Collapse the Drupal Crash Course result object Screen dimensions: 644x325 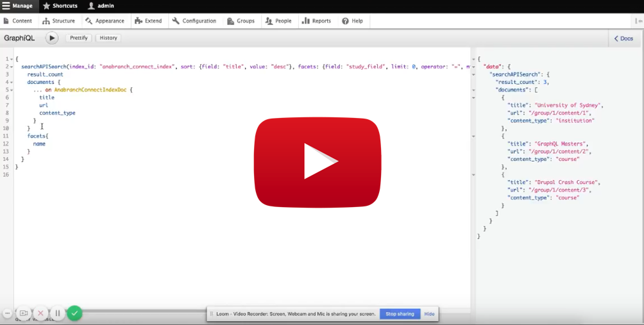(x=473, y=175)
